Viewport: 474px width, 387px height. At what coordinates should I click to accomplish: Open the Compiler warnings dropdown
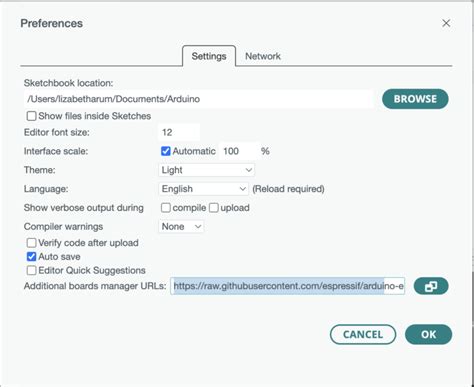click(181, 227)
